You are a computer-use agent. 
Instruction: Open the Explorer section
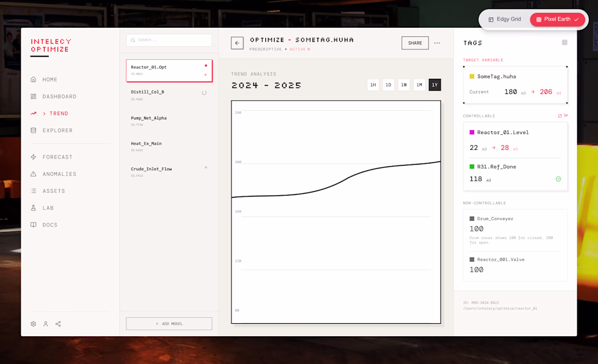tap(57, 130)
